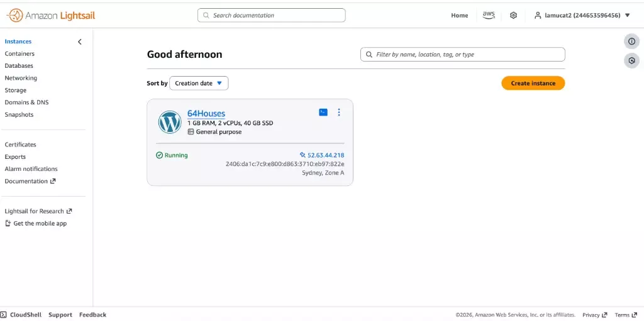Focus the Filter by name field
The image size is (644, 321).
(x=463, y=54)
